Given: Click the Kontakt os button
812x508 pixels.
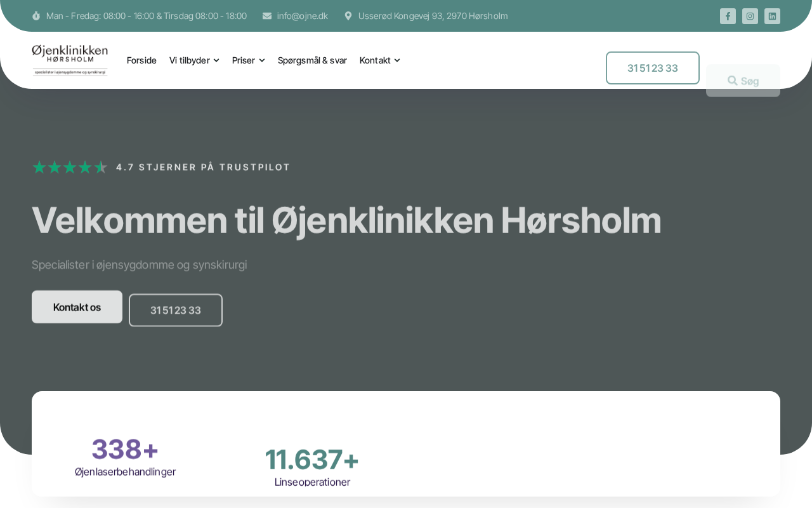Looking at the screenshot, I should [77, 307].
